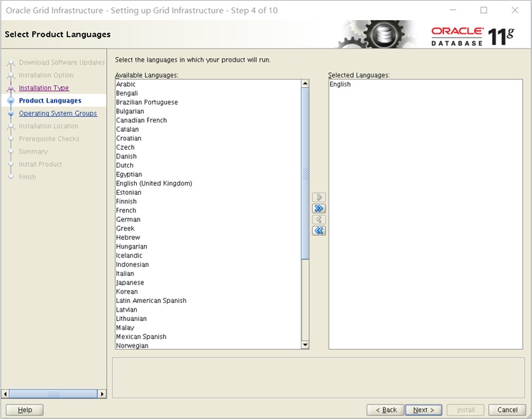Select Canadian French in the list

coord(208,120)
